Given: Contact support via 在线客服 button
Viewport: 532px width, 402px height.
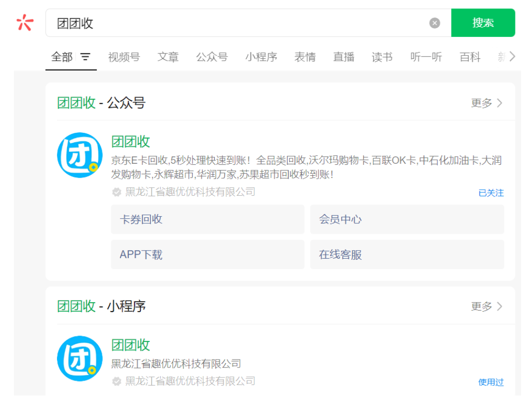Looking at the screenshot, I should [x=407, y=254].
